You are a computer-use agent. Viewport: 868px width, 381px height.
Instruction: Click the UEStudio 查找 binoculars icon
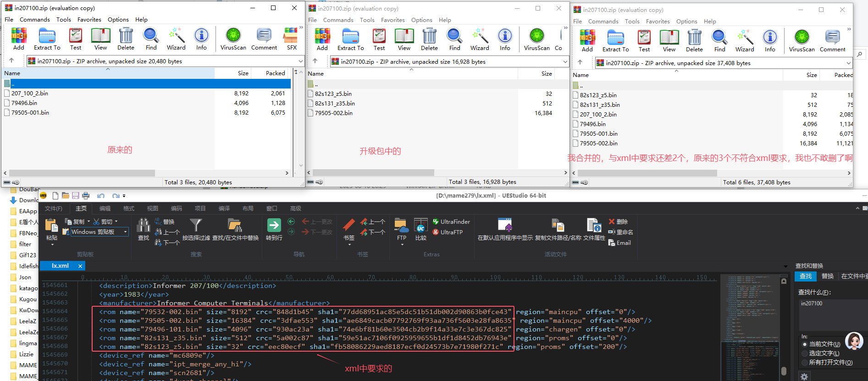pyautogui.click(x=144, y=226)
